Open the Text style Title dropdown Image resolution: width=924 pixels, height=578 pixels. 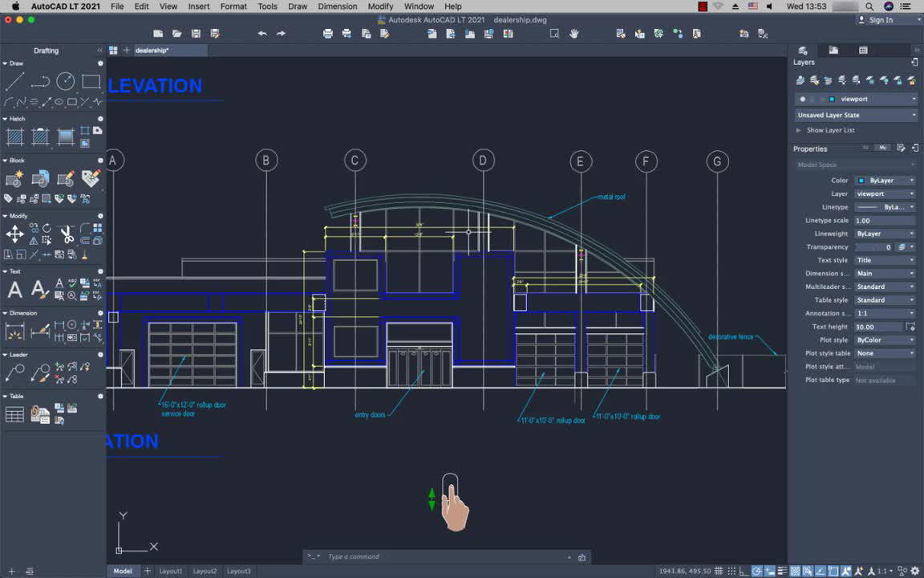[x=885, y=260]
